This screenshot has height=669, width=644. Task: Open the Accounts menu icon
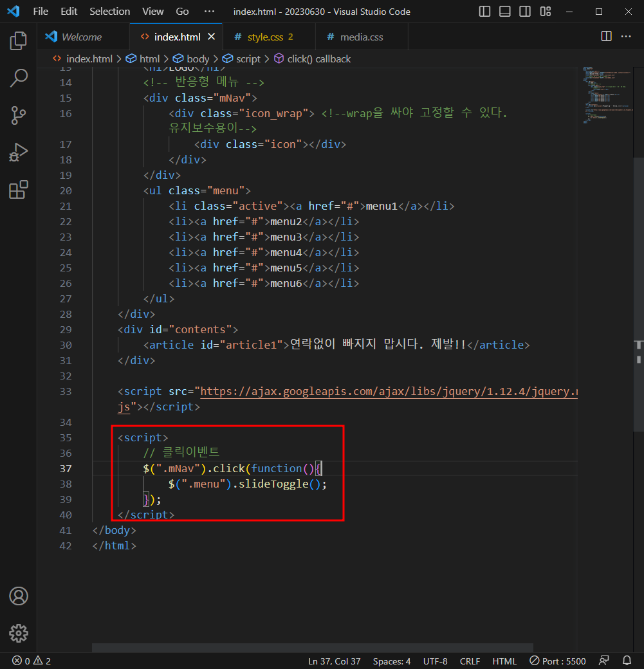pos(19,596)
